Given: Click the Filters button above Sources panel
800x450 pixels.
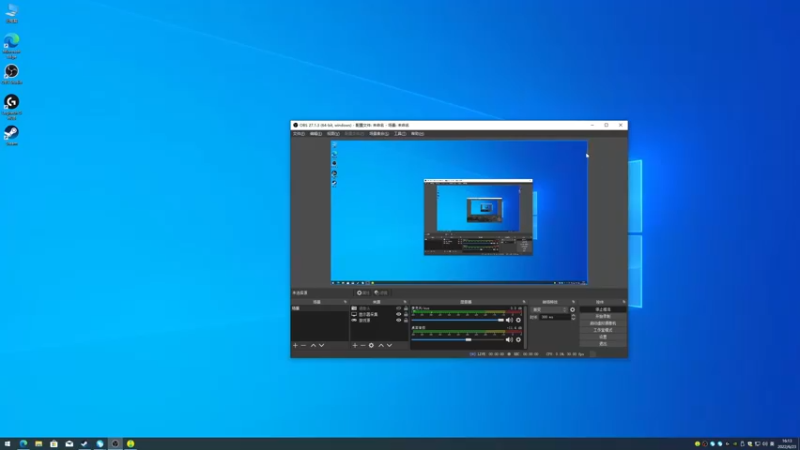Looking at the screenshot, I should [381, 293].
